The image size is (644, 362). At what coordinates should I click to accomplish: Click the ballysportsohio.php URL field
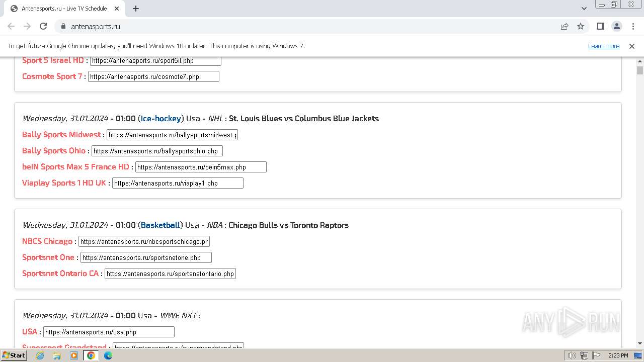(x=157, y=151)
